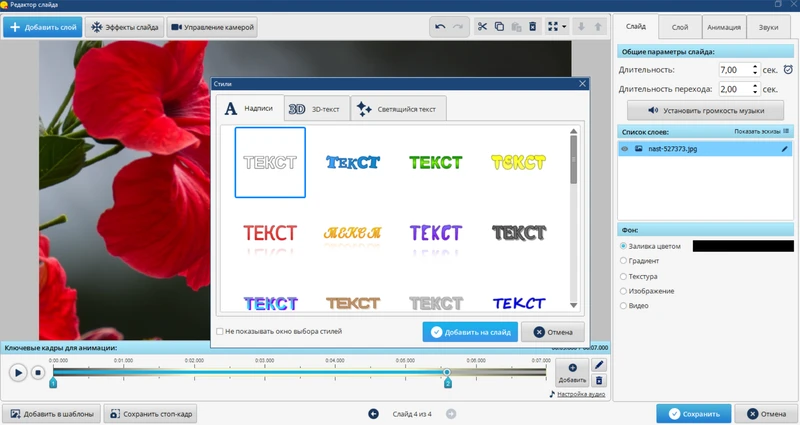Click the undo arrow in the toolbar

(441, 26)
